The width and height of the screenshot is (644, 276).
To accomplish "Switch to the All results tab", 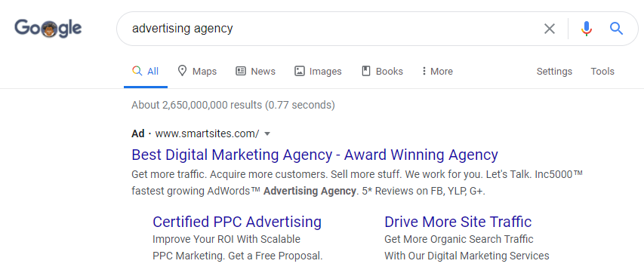I will coord(146,72).
